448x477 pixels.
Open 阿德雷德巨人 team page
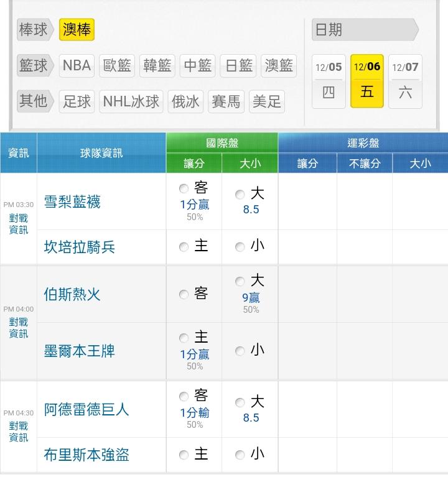coord(86,409)
